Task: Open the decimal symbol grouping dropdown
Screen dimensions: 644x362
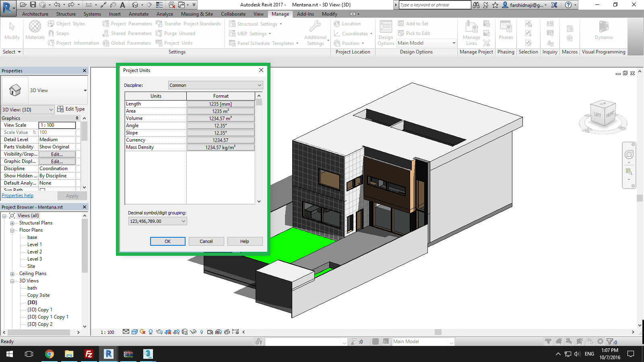Action: [x=157, y=221]
